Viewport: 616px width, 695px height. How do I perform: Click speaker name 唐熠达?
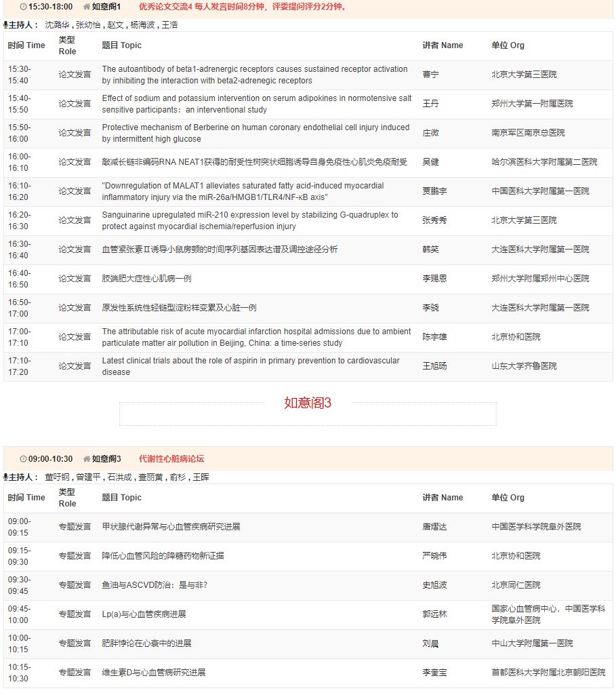point(434,527)
